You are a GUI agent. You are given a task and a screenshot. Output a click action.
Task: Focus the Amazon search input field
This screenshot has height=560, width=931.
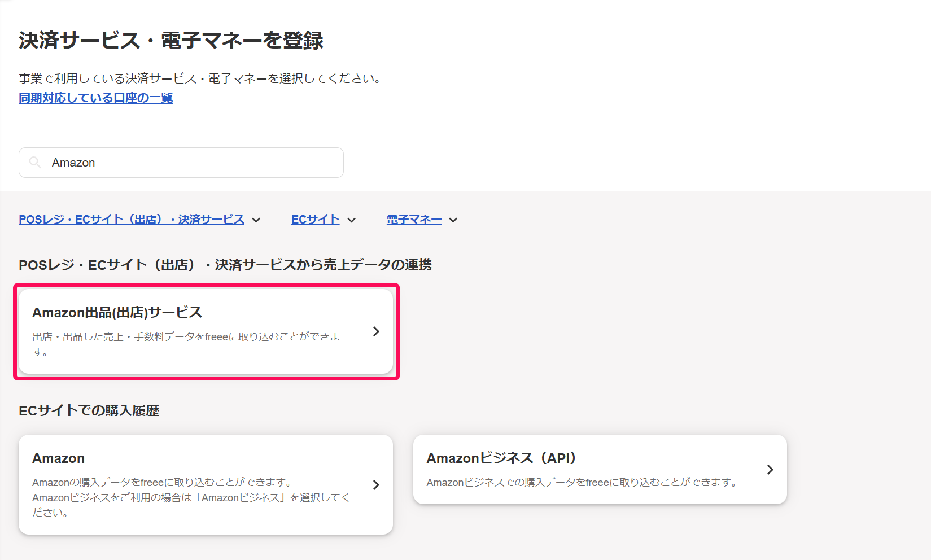tap(181, 163)
